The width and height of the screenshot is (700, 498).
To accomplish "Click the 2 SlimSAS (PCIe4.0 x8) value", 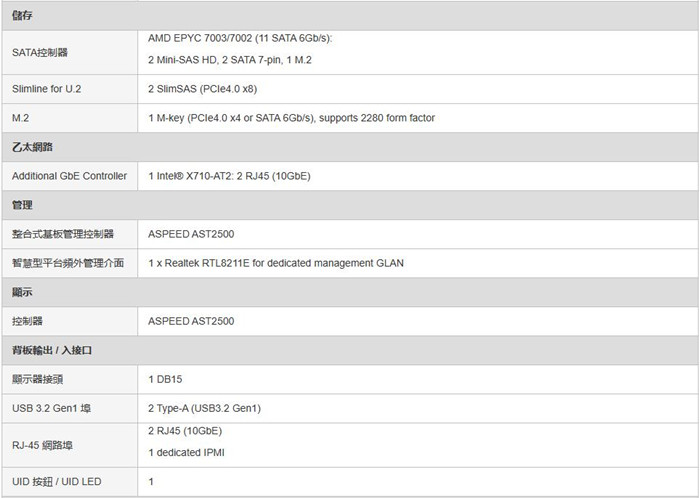I will (x=202, y=89).
